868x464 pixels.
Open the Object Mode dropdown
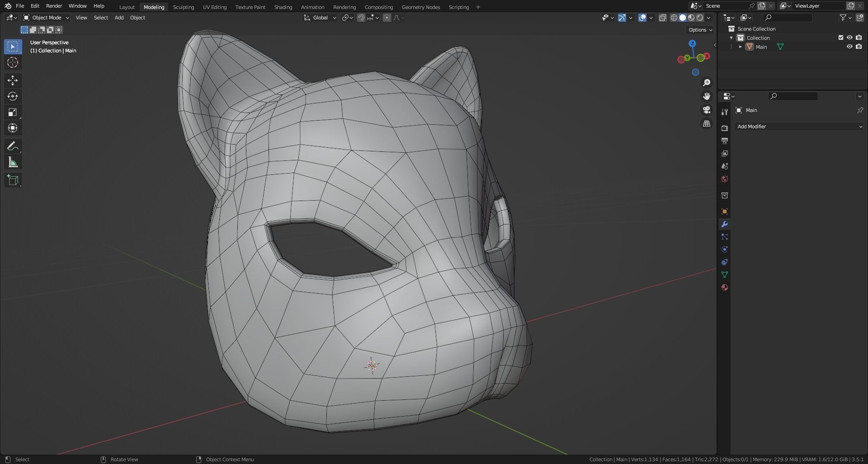[x=46, y=18]
